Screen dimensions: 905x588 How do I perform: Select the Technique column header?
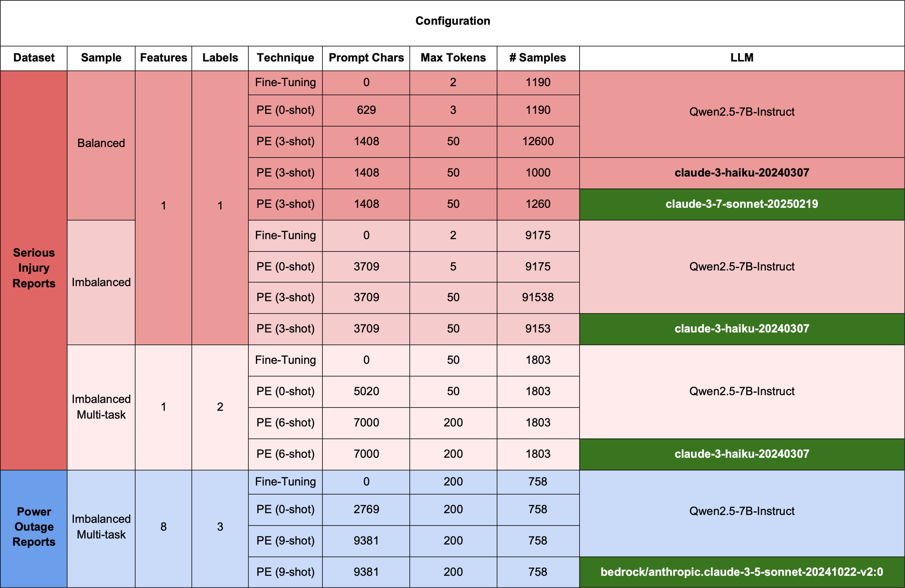285,58
